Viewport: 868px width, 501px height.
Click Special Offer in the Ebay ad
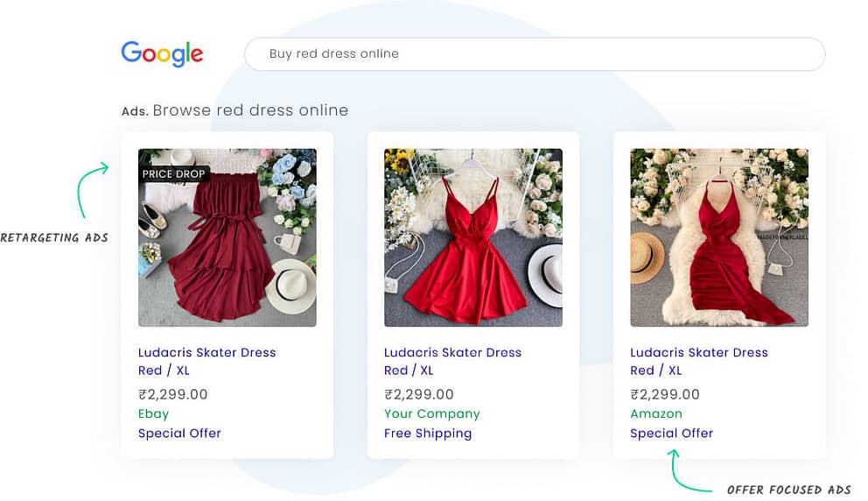tap(180, 434)
